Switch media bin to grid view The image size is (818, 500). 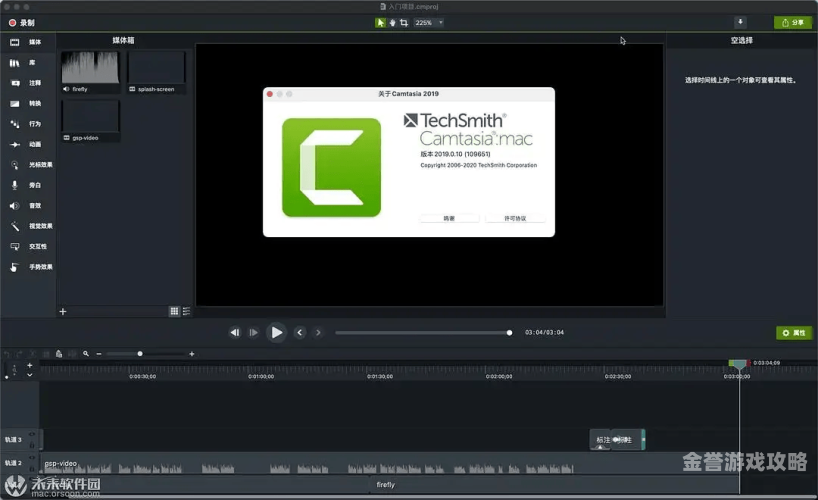click(x=174, y=311)
